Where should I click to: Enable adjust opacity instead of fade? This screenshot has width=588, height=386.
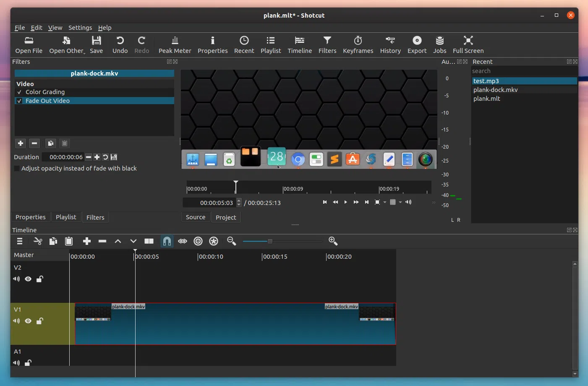click(x=17, y=168)
